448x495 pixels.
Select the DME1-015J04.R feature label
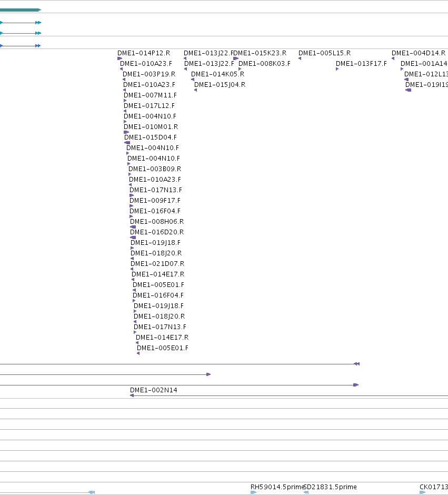[x=220, y=85]
